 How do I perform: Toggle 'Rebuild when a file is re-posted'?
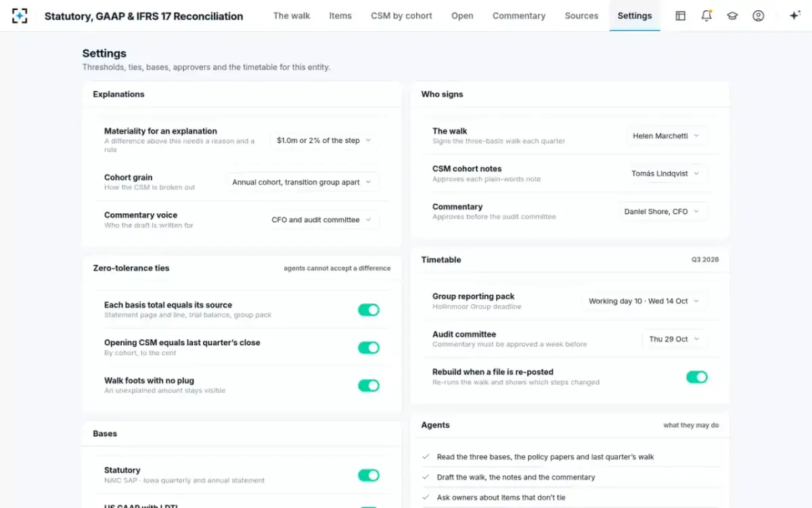pyautogui.click(x=697, y=377)
